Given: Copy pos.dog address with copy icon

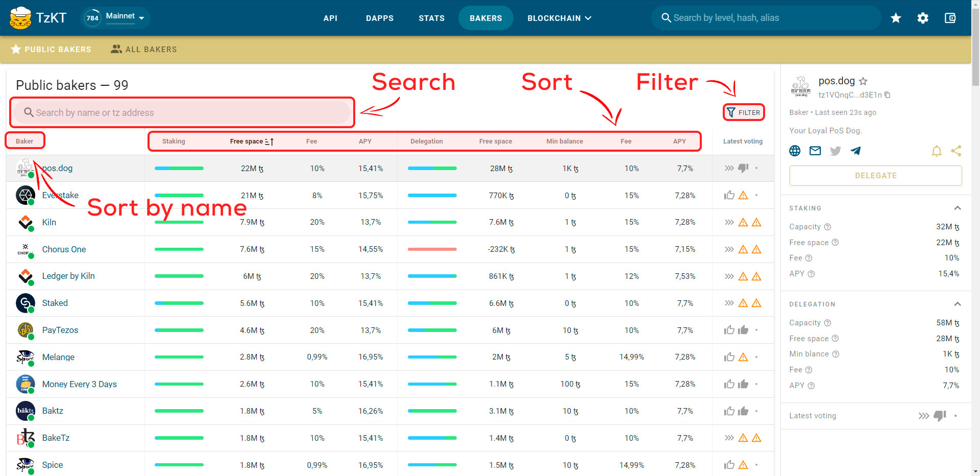Looking at the screenshot, I should 887,94.
